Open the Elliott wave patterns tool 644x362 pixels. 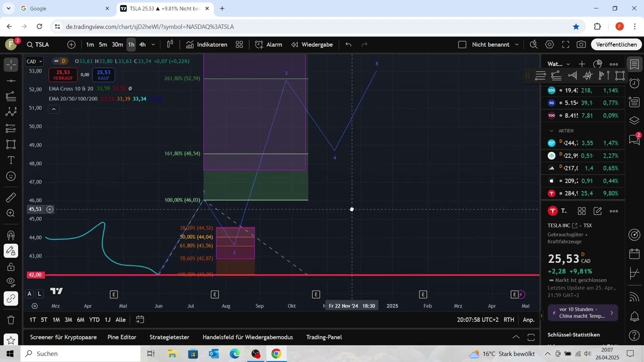point(11,112)
